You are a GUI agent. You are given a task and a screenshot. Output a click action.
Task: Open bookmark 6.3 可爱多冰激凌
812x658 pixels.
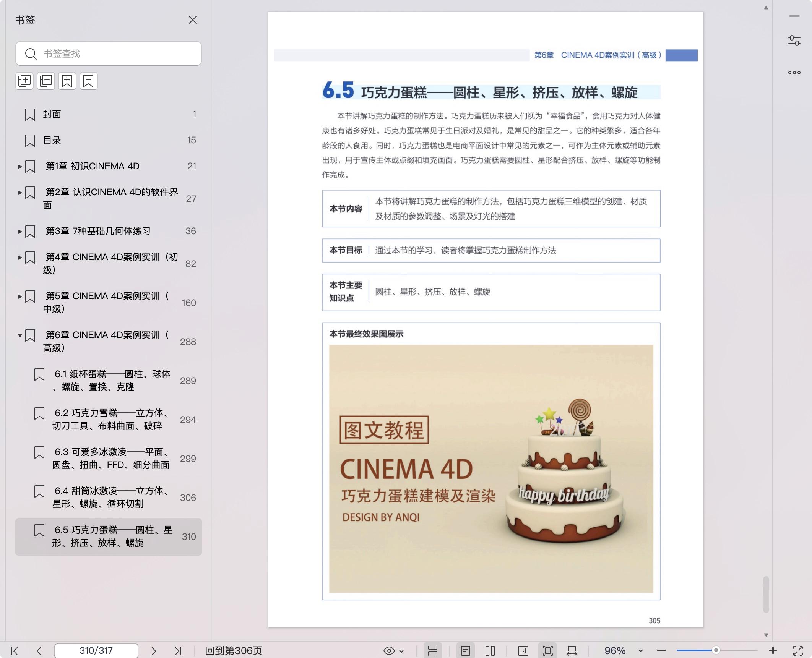pos(111,458)
